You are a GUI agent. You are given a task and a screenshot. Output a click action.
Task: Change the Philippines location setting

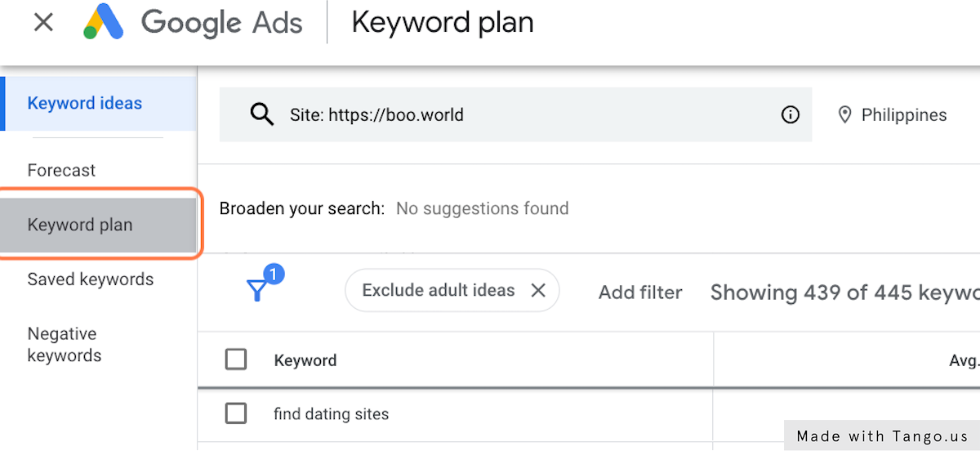coord(903,115)
